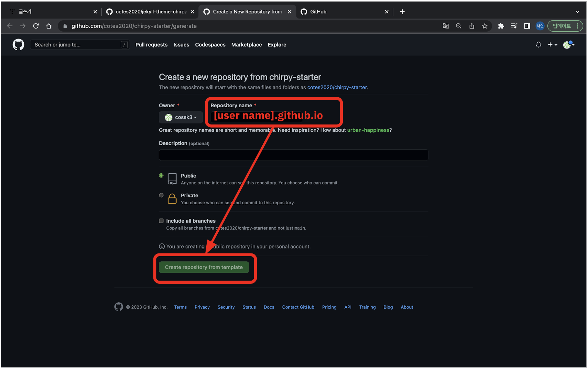Image resolution: width=588 pixels, height=370 pixels.
Task: Open the cotes2020/chirpy-starter link
Action: 337,87
